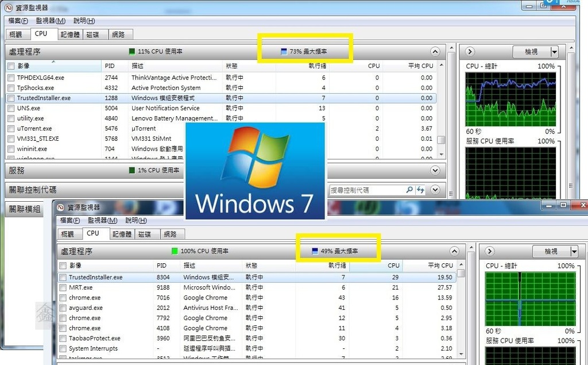Select the TrustedInstaller.exe row with PID 1288
The image size is (588, 365).
pos(221,98)
